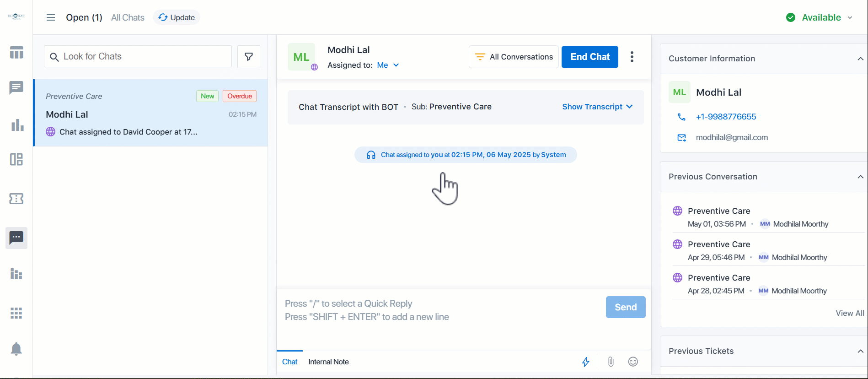
Task: Open the Available status dropdown
Action: [819, 17]
